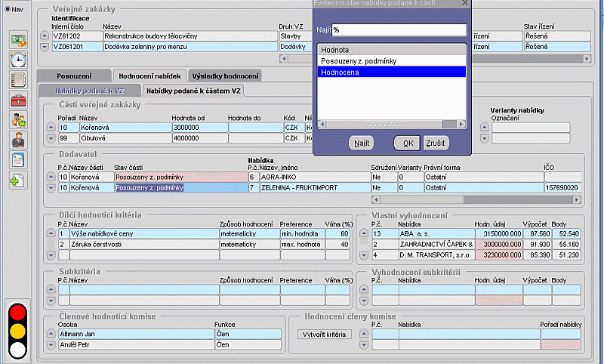Click the add document plus icon
The height and width of the screenshot is (364, 604).
click(x=18, y=180)
